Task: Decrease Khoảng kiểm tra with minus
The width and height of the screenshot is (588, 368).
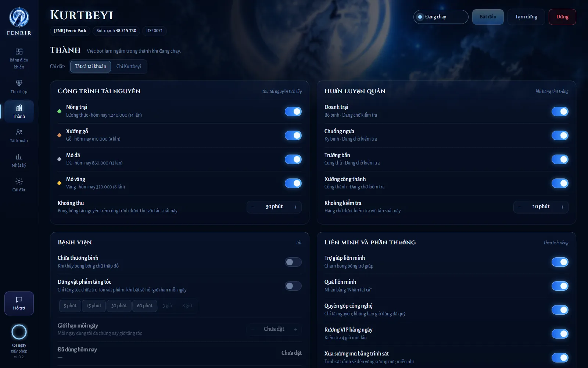Action: [520, 207]
